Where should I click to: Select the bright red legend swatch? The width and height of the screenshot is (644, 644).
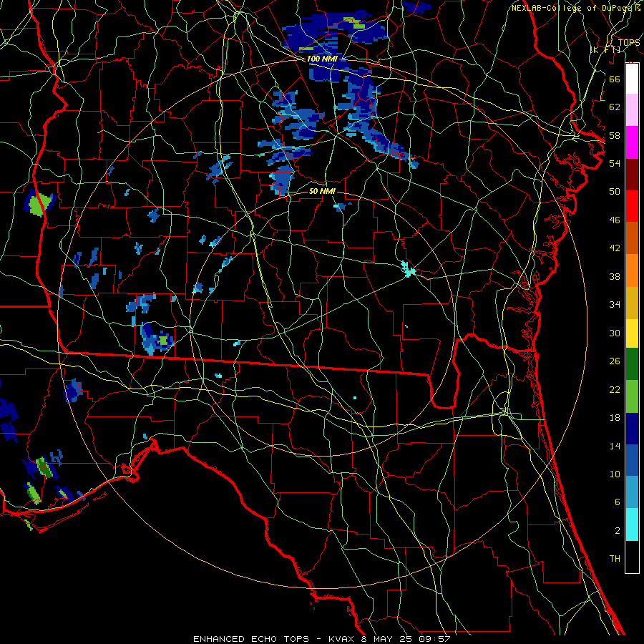click(632, 206)
